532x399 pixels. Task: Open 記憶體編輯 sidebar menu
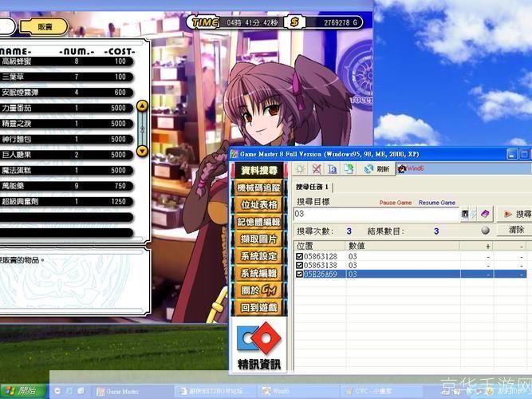(x=259, y=222)
